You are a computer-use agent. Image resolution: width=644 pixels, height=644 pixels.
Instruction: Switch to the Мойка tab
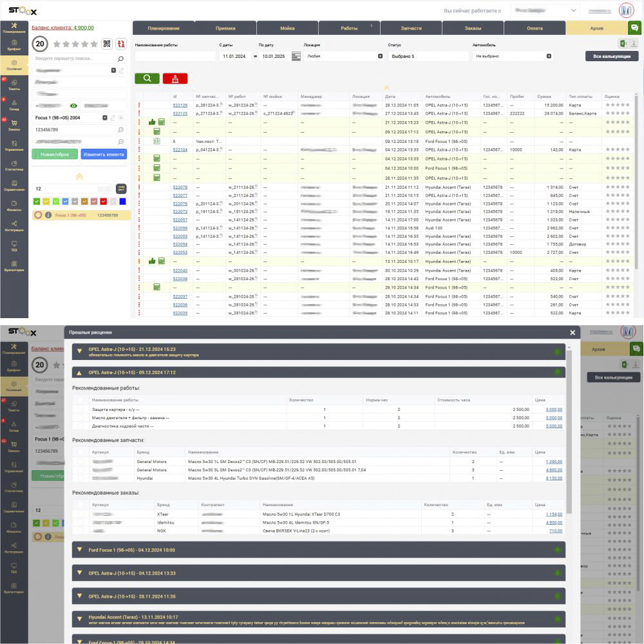[x=287, y=28]
